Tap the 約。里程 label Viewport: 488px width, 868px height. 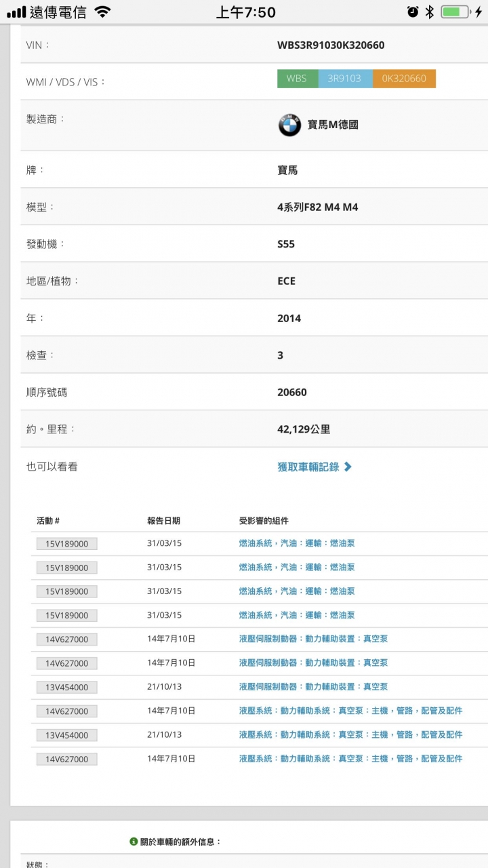[51, 429]
